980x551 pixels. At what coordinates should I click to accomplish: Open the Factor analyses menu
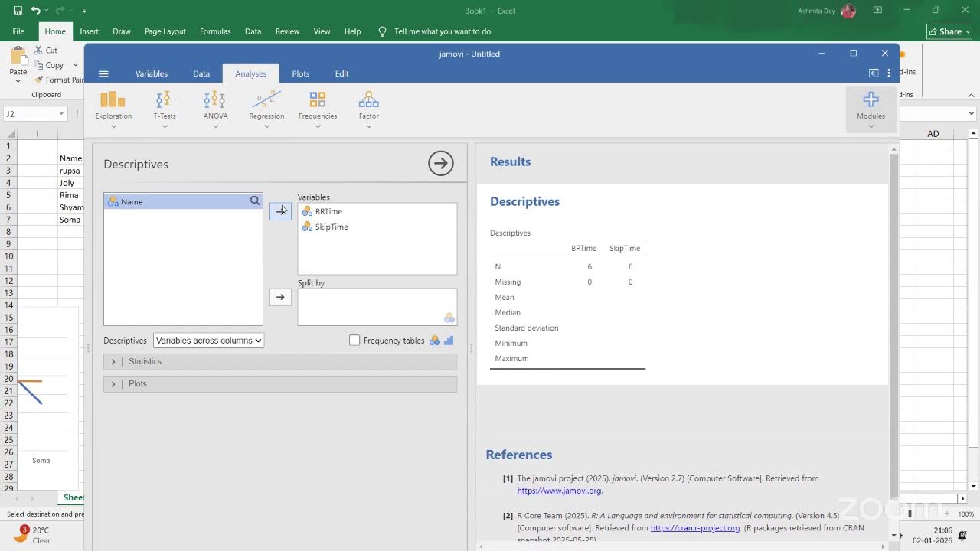coord(369,109)
